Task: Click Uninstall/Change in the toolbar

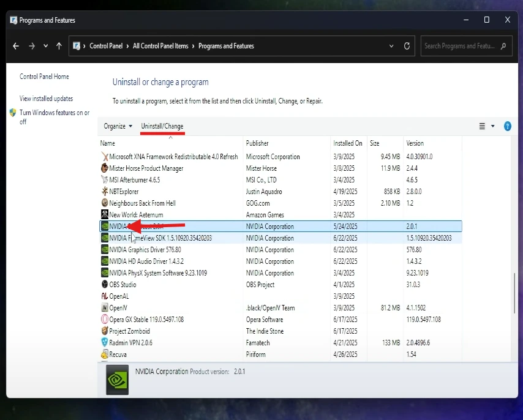Action: click(162, 126)
